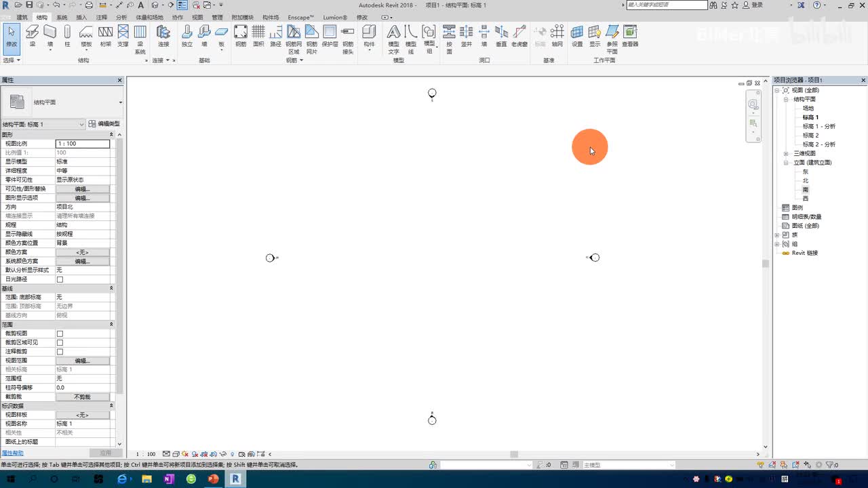Switch to the 建筑 ribbon tab
Viewport: 868px width, 488px height.
(x=22, y=17)
